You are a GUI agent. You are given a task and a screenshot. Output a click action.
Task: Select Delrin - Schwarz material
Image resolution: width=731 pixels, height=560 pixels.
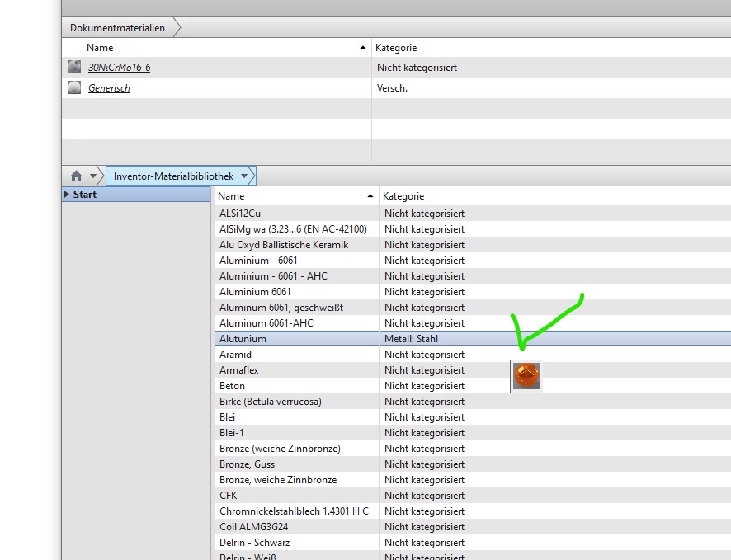coord(255,543)
